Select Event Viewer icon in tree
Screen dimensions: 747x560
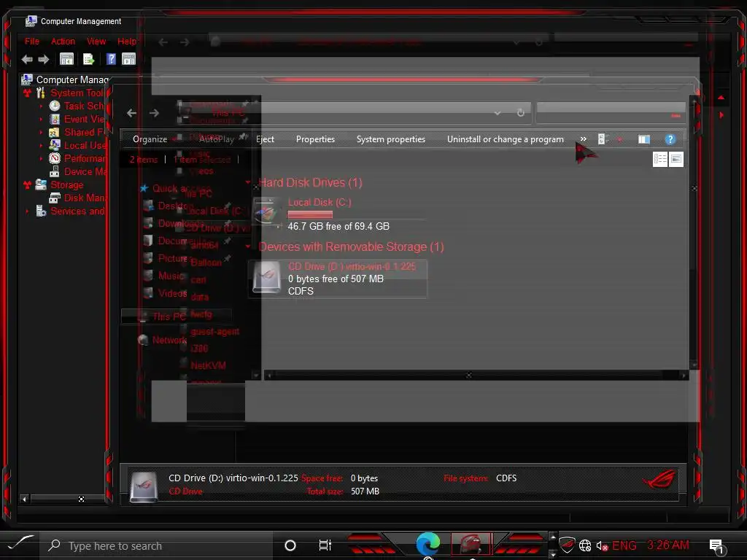(x=55, y=119)
